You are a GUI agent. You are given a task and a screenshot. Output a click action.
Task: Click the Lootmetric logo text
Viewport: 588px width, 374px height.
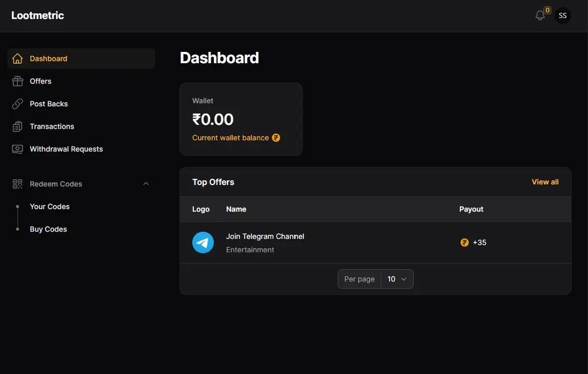click(x=38, y=15)
